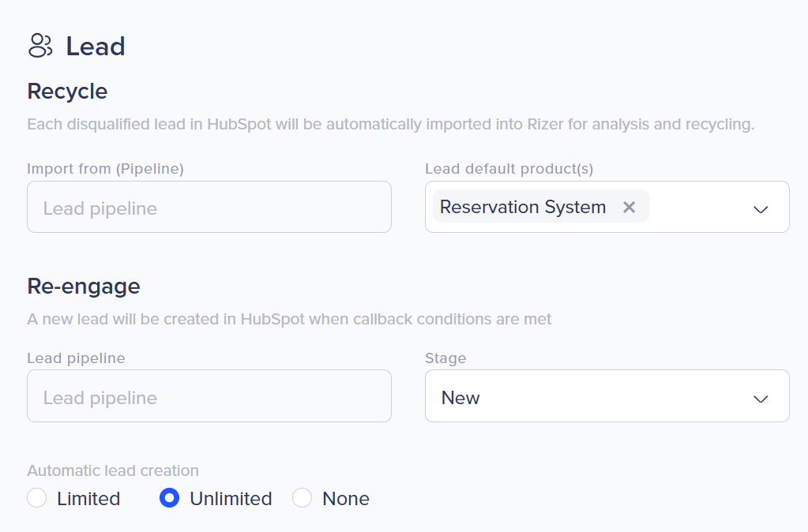Screen dimensions: 808x532
Task: Open the Stage dropdown chevron
Action: coord(761,398)
